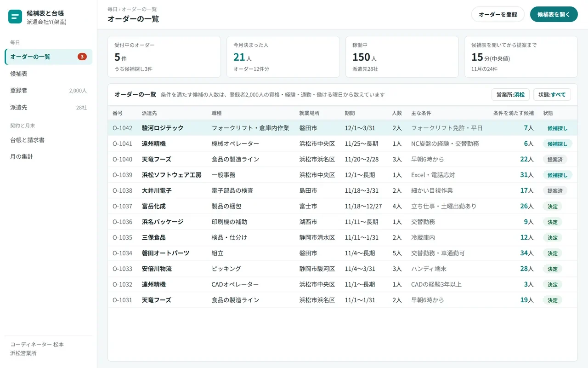Select the 候補表を開いてから提案まで card

click(x=521, y=57)
